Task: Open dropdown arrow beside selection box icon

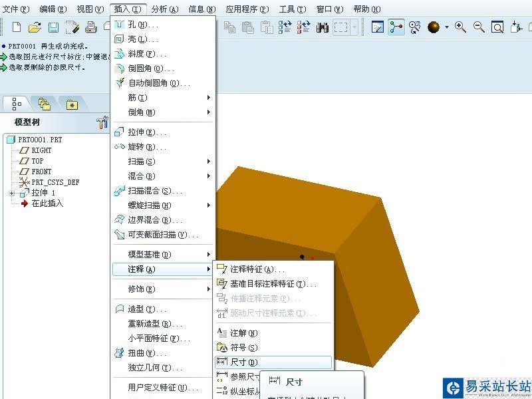Action: (x=354, y=27)
